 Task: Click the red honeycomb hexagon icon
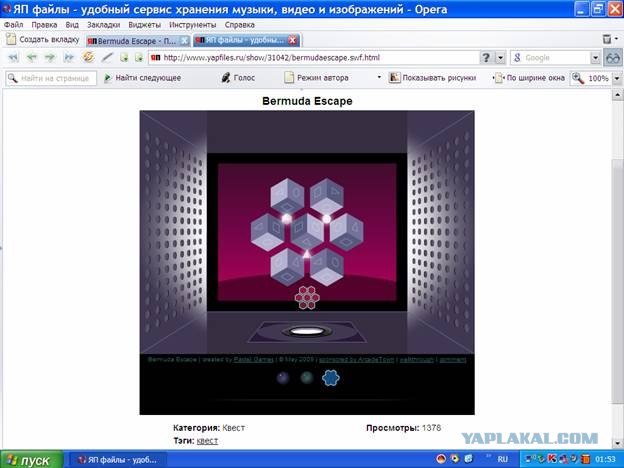point(307,297)
